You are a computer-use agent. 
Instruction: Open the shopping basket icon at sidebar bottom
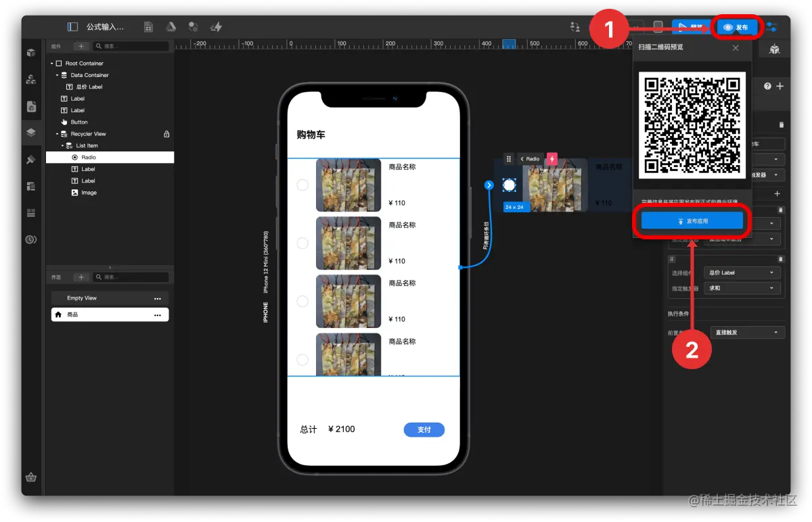pos(30,477)
